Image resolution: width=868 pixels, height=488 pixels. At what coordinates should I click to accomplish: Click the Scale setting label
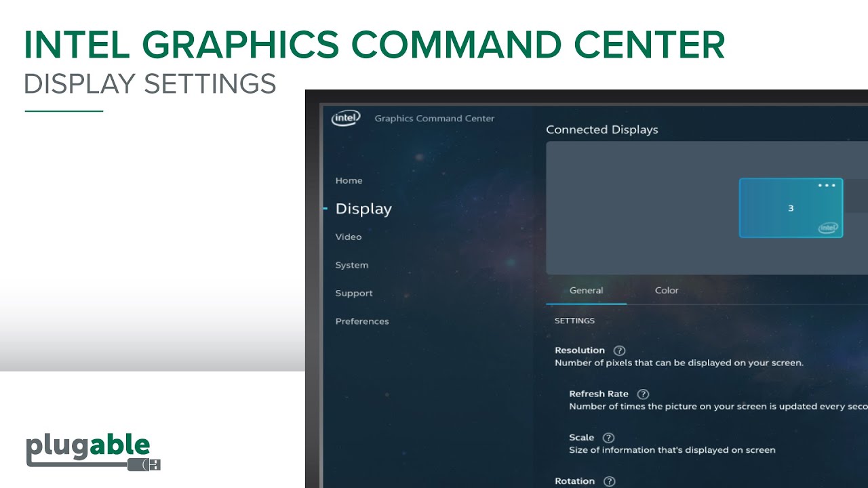click(582, 438)
